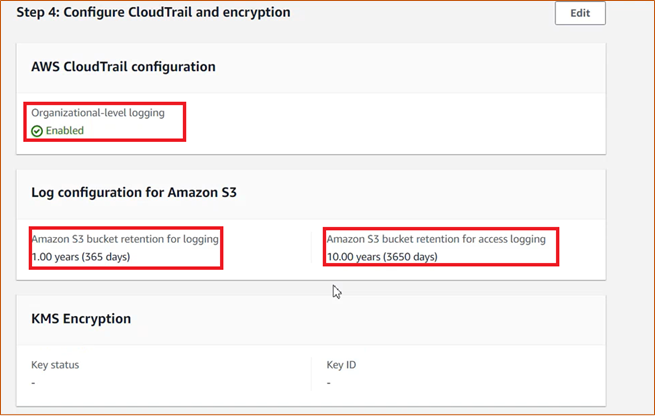Click the green Enabled checkmark icon
The height and width of the screenshot is (416, 655).
click(x=37, y=131)
